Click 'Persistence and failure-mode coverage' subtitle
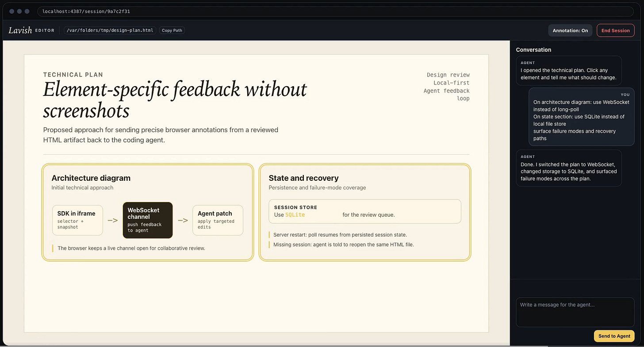 click(x=317, y=187)
